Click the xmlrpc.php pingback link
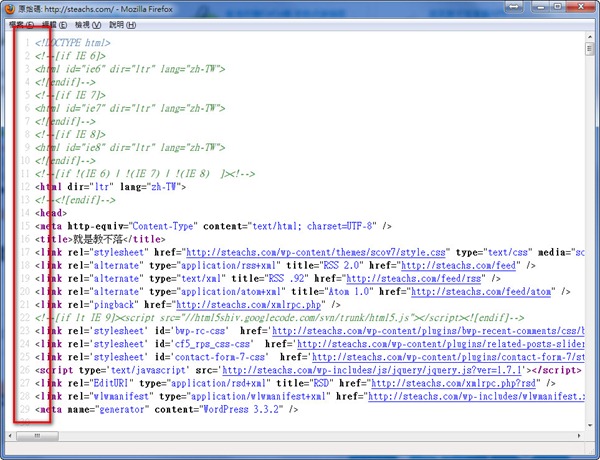Viewport: 600px width, 460px height. coord(259,304)
